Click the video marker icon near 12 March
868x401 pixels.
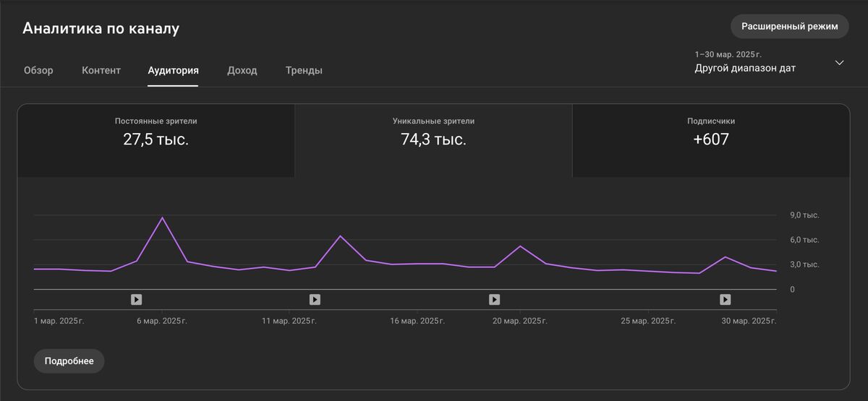315,299
